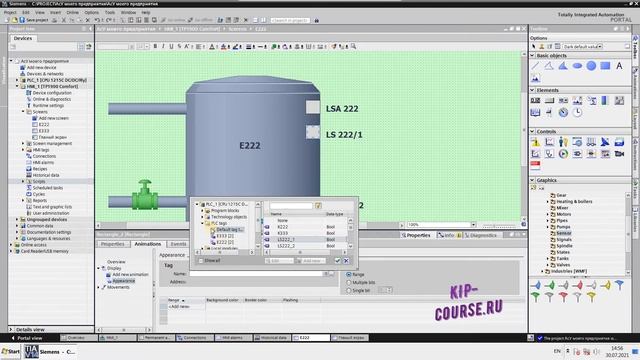Select the Line basic object
Viewport: 640px width, 360px height.
(535, 66)
